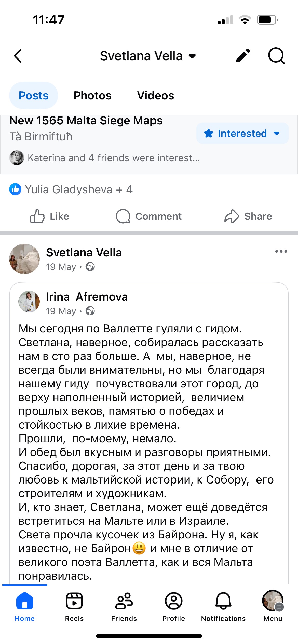Switch to the Photos tab
The height and width of the screenshot is (644, 298).
92,96
